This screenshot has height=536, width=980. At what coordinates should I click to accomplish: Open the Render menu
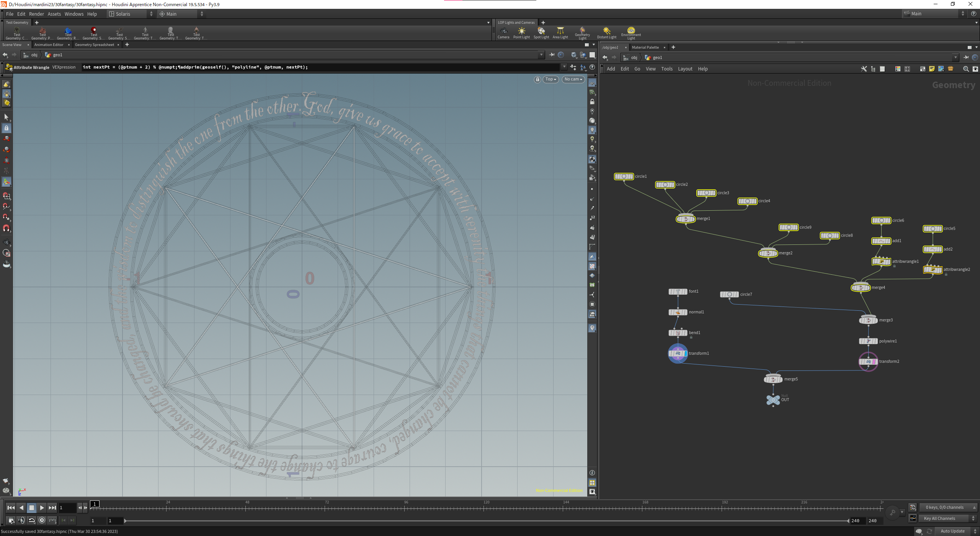click(x=36, y=14)
